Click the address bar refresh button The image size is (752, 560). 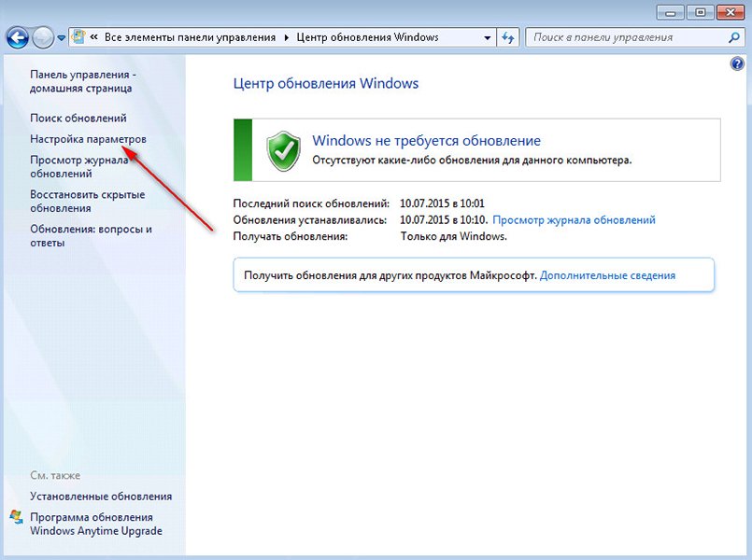pos(508,37)
